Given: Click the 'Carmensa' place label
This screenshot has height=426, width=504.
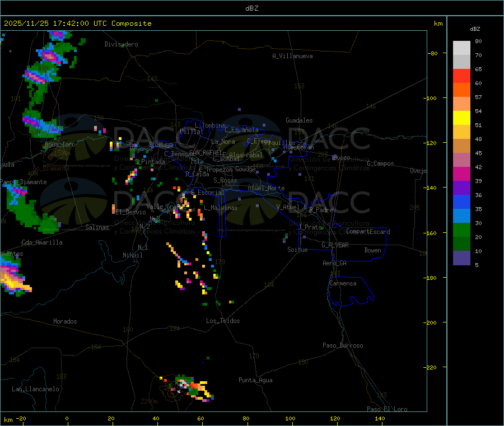Looking at the screenshot, I should 343,283.
